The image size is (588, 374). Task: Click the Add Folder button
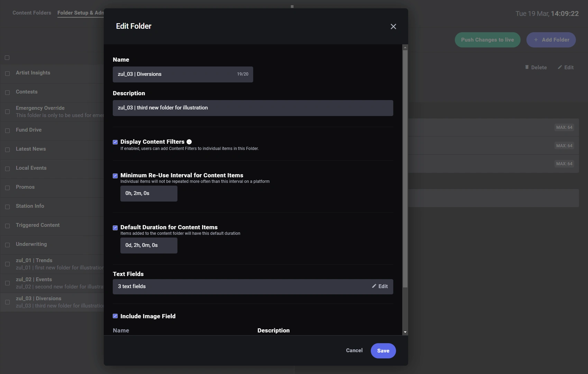[551, 40]
